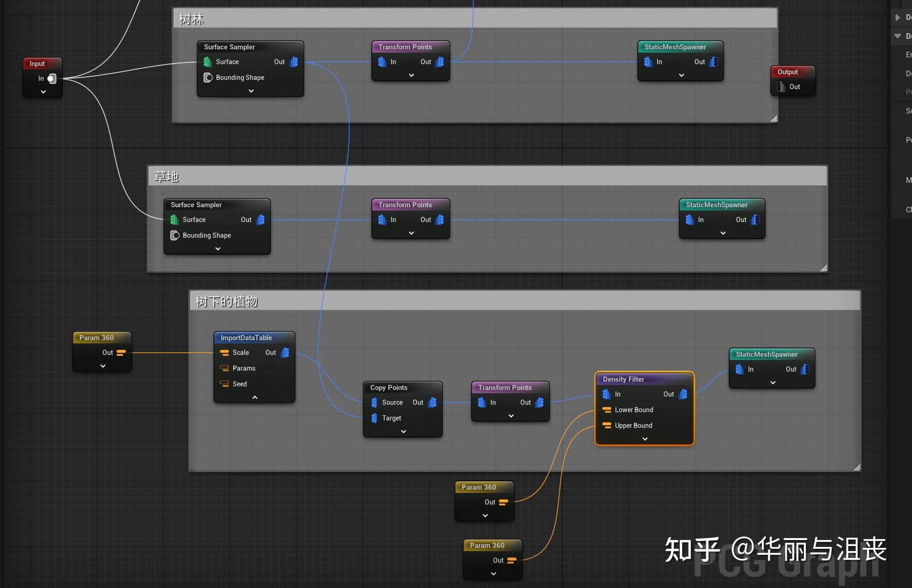912x588 pixels.
Task: Select the Out pin of the Output node
Action: point(780,87)
